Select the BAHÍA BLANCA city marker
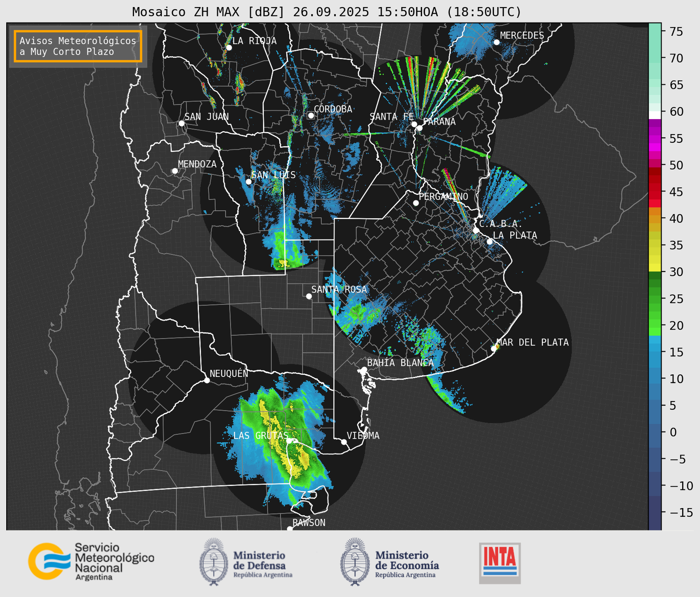This screenshot has height=597, width=700. pyautogui.click(x=364, y=369)
